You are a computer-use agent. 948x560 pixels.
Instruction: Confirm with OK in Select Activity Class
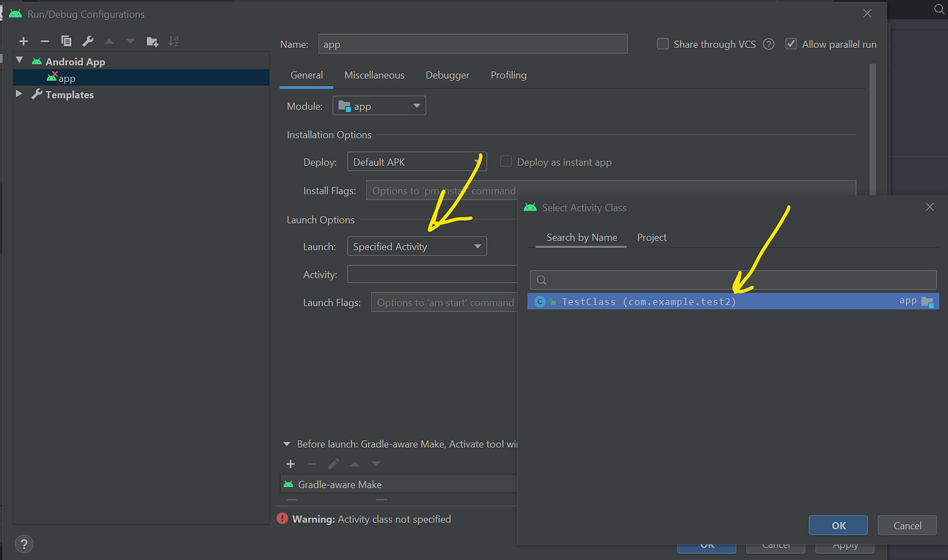pos(838,525)
